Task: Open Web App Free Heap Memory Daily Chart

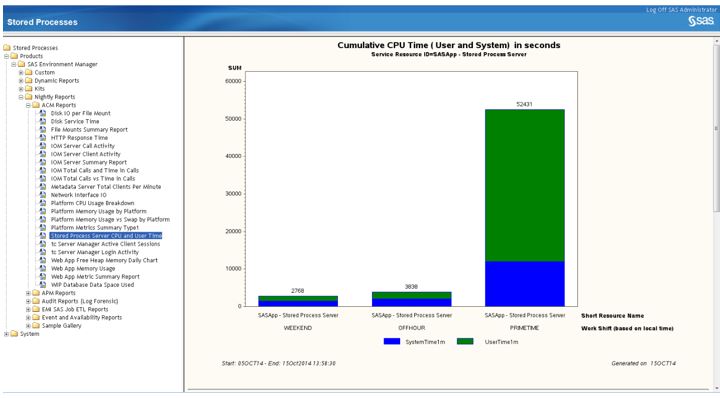Action: [104, 260]
